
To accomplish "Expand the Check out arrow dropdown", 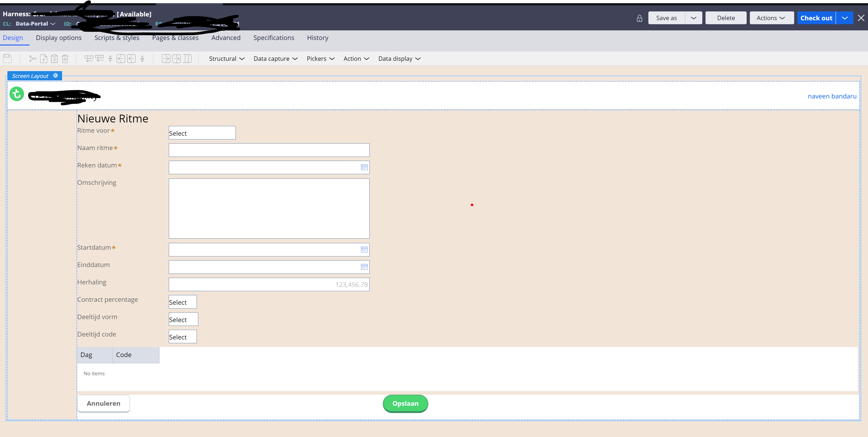I will pyautogui.click(x=844, y=18).
